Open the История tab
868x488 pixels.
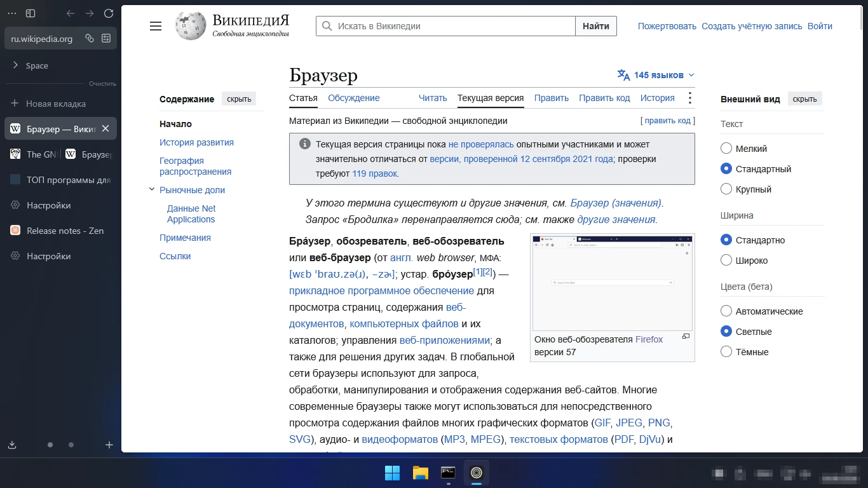(x=658, y=98)
